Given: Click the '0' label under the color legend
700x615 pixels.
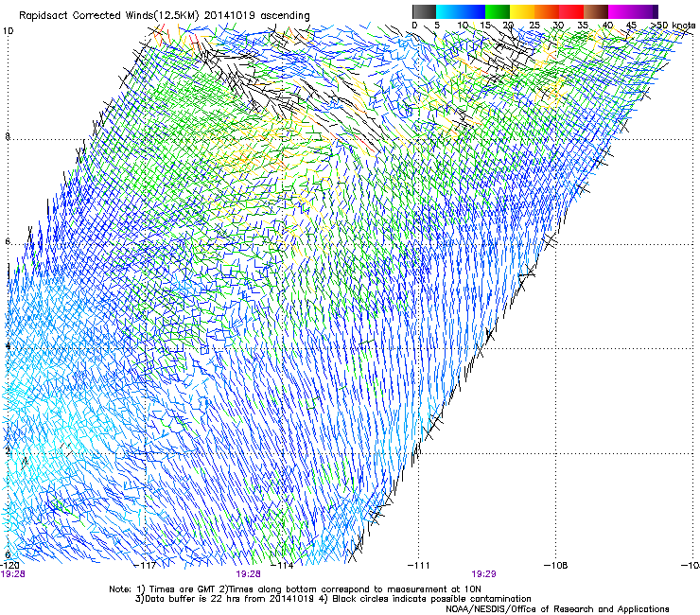Looking at the screenshot, I should [x=414, y=26].
